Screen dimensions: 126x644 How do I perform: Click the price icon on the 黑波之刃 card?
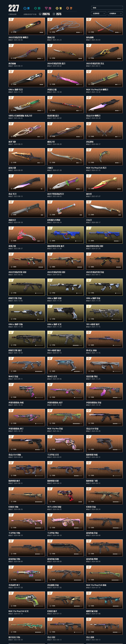tap(50, 32)
